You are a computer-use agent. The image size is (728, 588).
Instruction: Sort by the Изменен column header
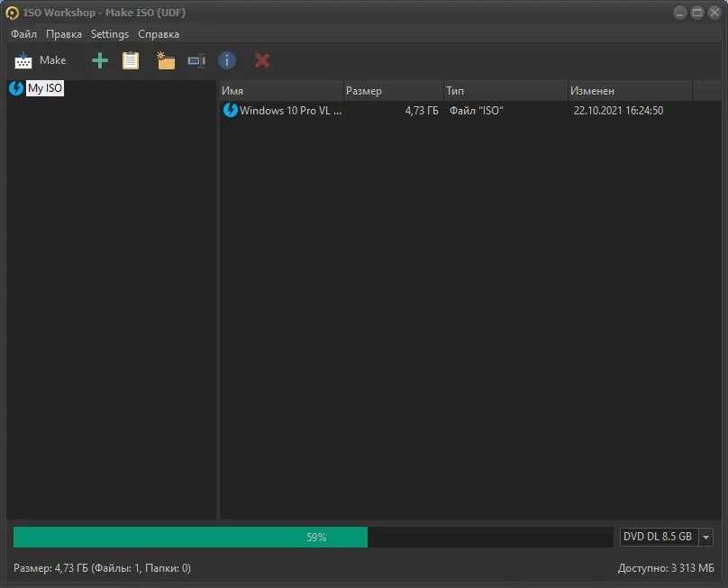pos(630,91)
